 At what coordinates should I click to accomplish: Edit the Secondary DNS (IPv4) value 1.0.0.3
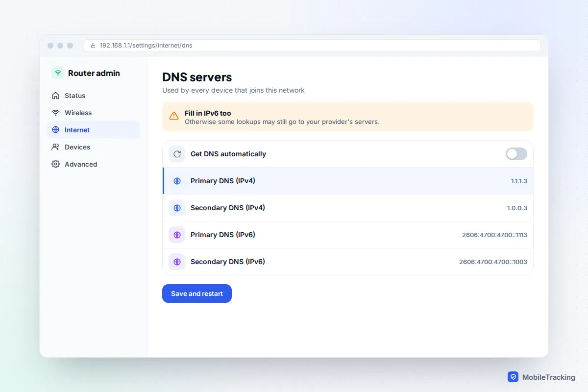[x=517, y=208]
